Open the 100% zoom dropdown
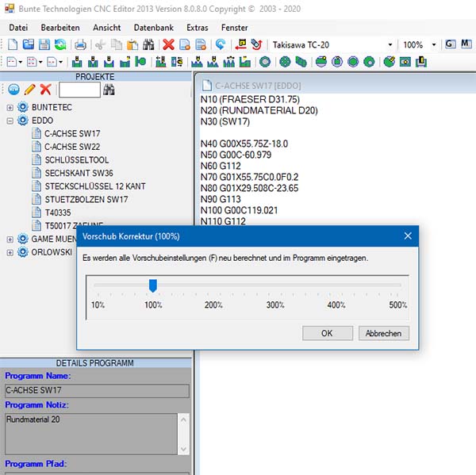The height and width of the screenshot is (475, 476). pos(434,45)
